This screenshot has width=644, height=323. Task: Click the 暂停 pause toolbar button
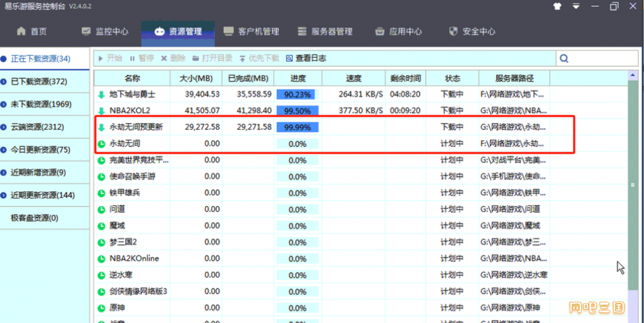[x=142, y=58]
